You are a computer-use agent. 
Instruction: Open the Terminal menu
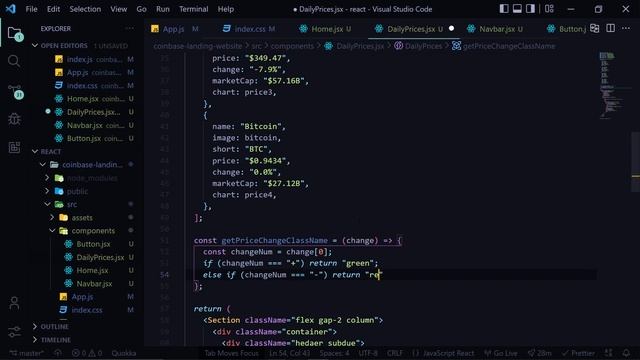193,9
